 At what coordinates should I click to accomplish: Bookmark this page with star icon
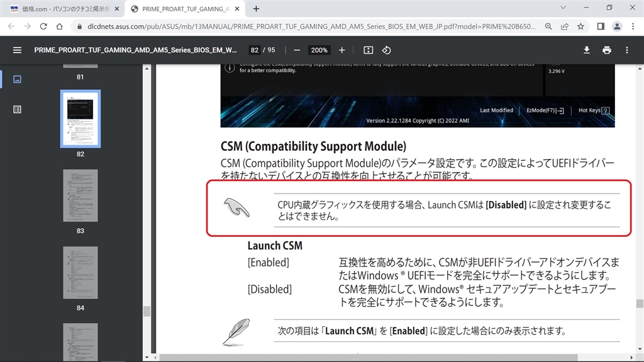(x=580, y=26)
